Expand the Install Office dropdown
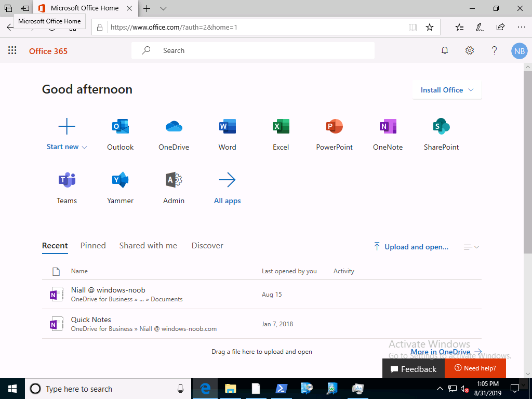 tap(447, 90)
